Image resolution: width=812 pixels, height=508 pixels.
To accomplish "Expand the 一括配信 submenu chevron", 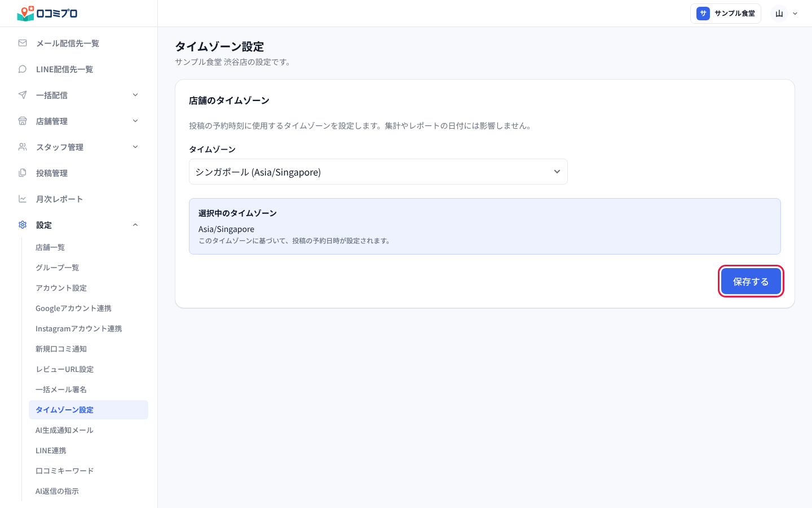I will coord(135,95).
